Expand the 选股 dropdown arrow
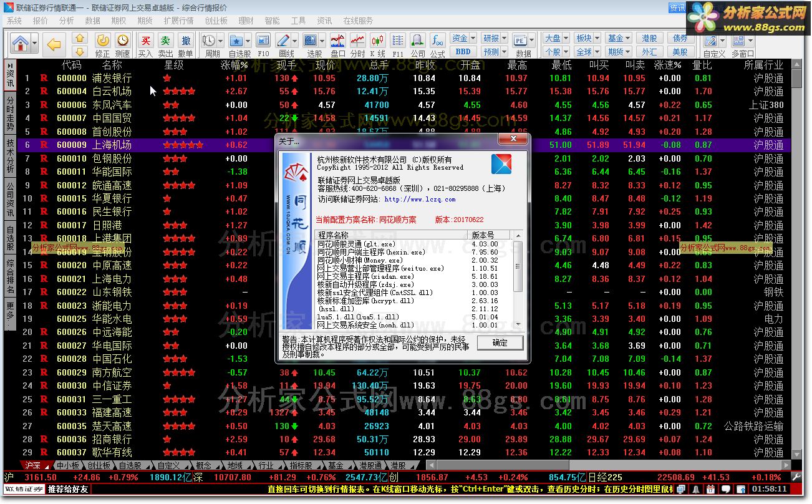812x504 pixels. coord(323,40)
